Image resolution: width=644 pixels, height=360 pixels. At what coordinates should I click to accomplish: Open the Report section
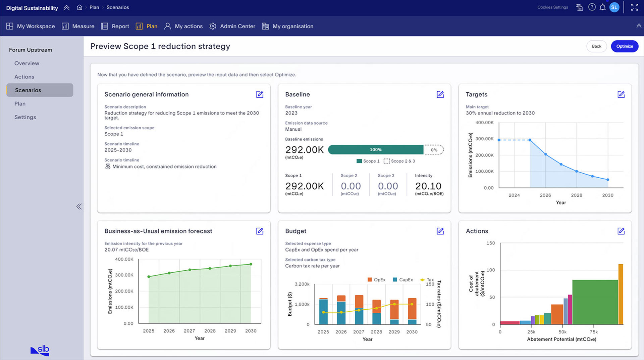[115, 26]
